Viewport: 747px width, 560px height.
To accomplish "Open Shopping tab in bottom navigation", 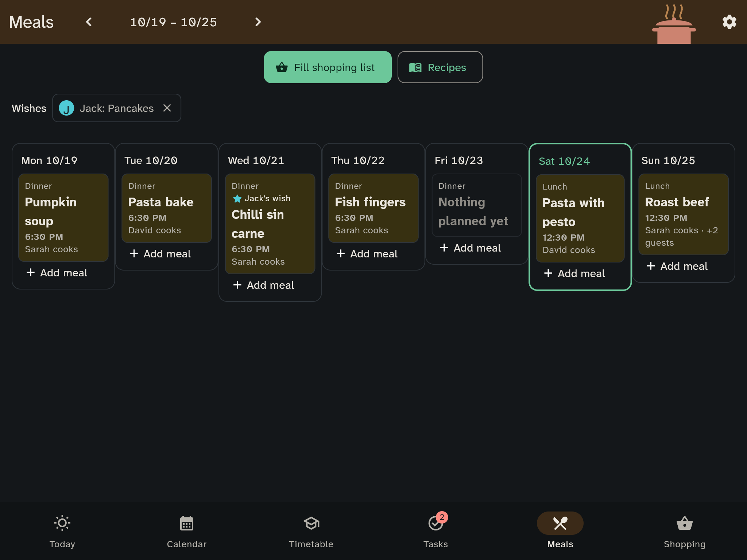I will 685,531.
